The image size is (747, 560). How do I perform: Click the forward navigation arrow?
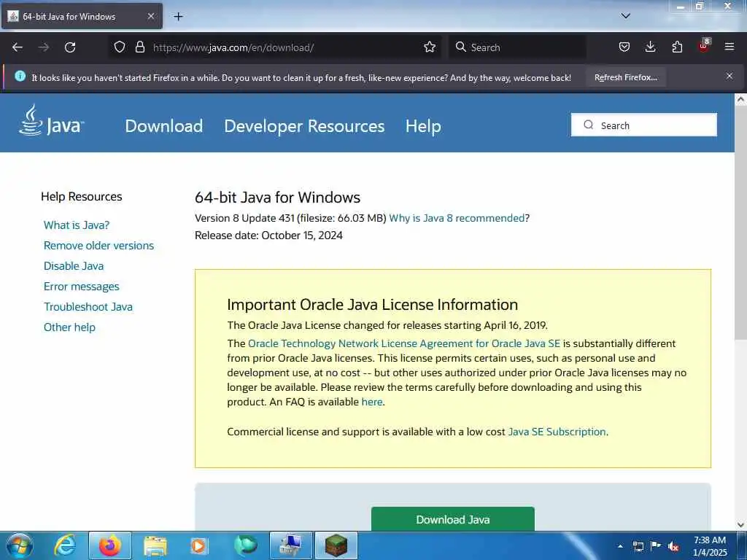pyautogui.click(x=44, y=47)
